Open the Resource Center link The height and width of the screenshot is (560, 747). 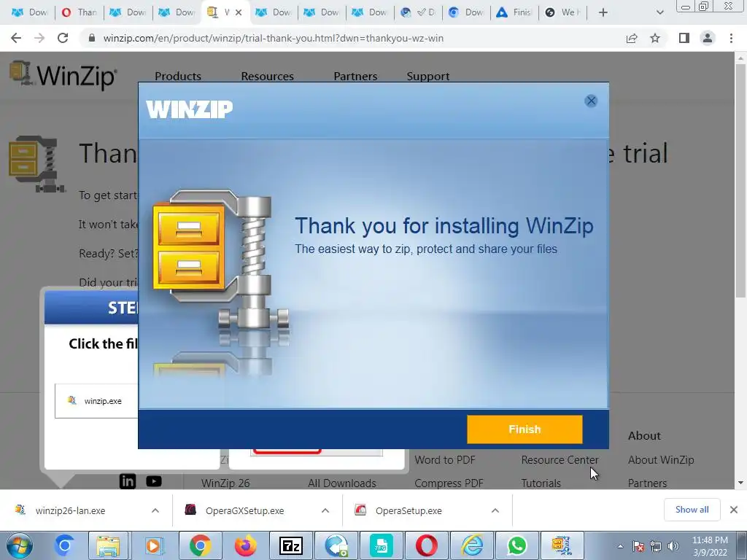coord(560,460)
